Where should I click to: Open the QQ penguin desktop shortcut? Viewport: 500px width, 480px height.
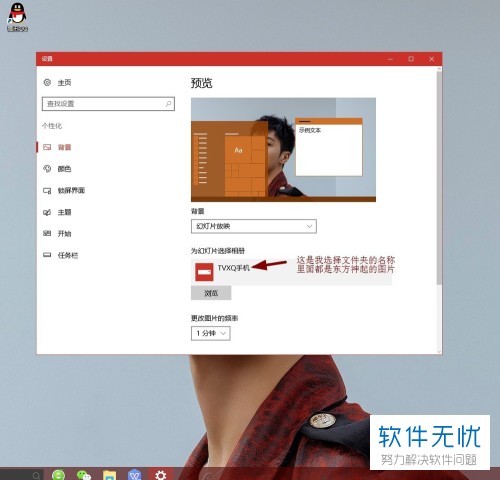[x=17, y=17]
